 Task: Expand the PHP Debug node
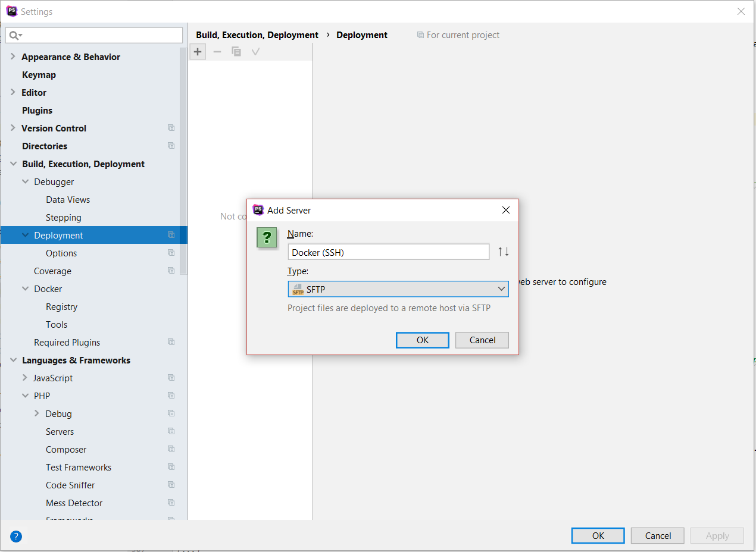tap(37, 413)
